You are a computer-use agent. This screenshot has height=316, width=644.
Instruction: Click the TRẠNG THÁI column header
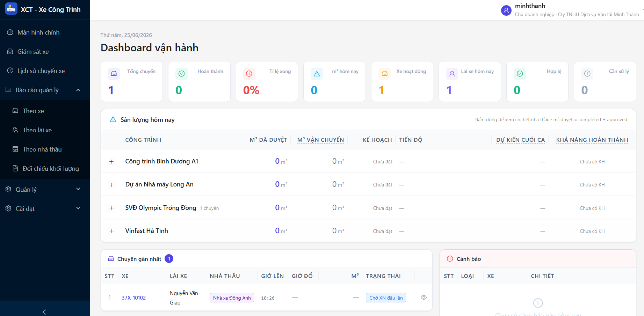(383, 276)
